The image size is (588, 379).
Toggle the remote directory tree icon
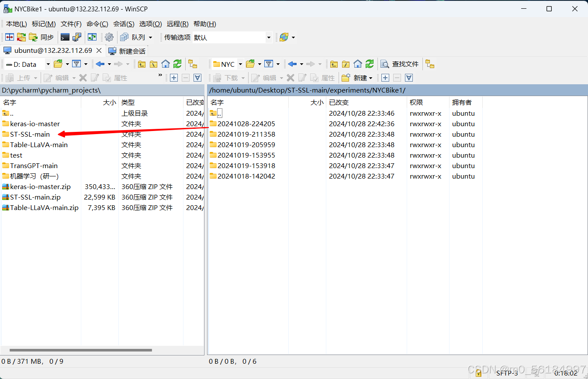430,64
